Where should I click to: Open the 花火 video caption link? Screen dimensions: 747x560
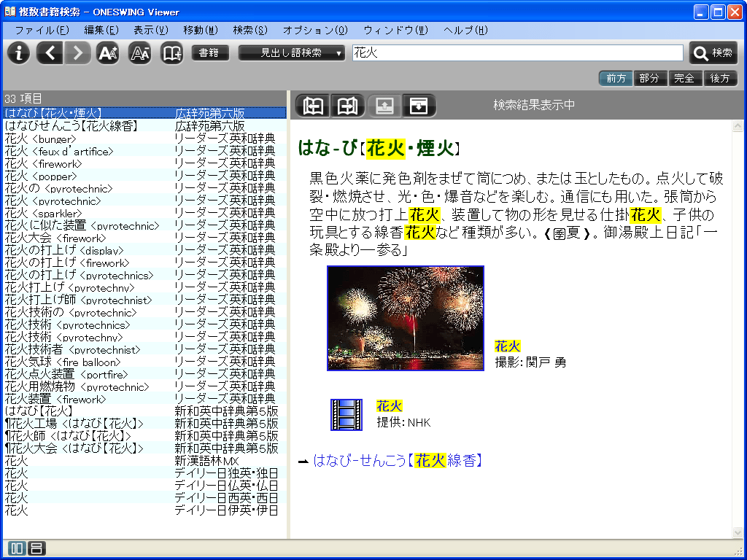(390, 406)
